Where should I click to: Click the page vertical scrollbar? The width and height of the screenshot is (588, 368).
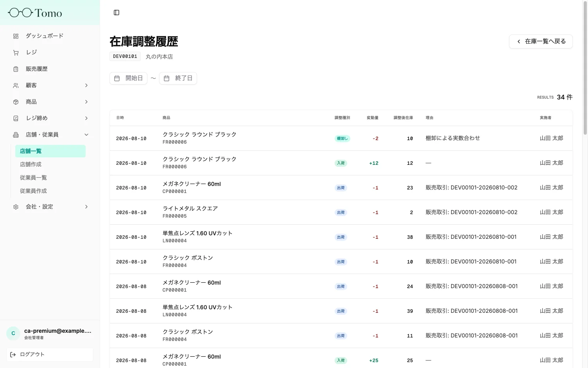point(585,67)
